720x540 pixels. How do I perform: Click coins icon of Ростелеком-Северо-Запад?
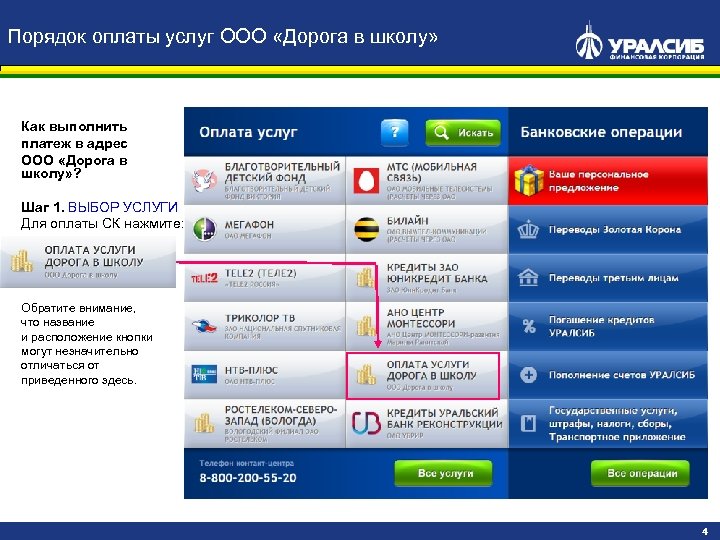[x=204, y=423]
